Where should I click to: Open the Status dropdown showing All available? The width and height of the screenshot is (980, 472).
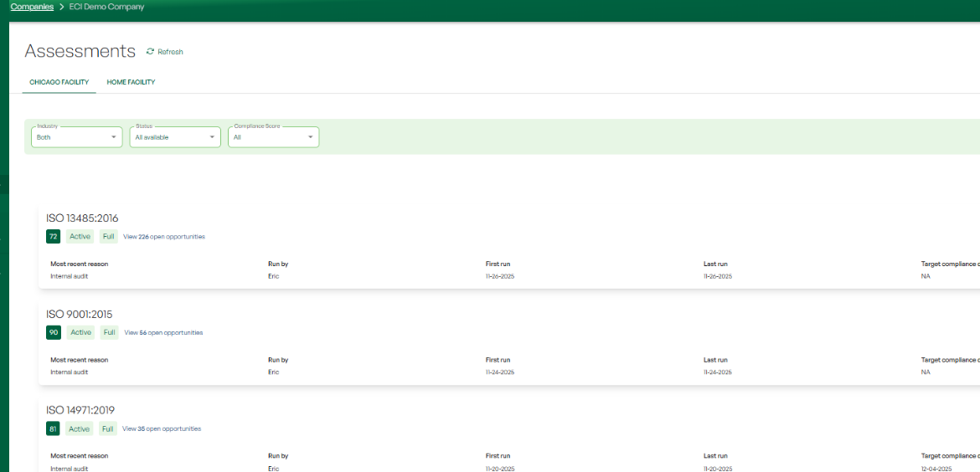point(175,137)
